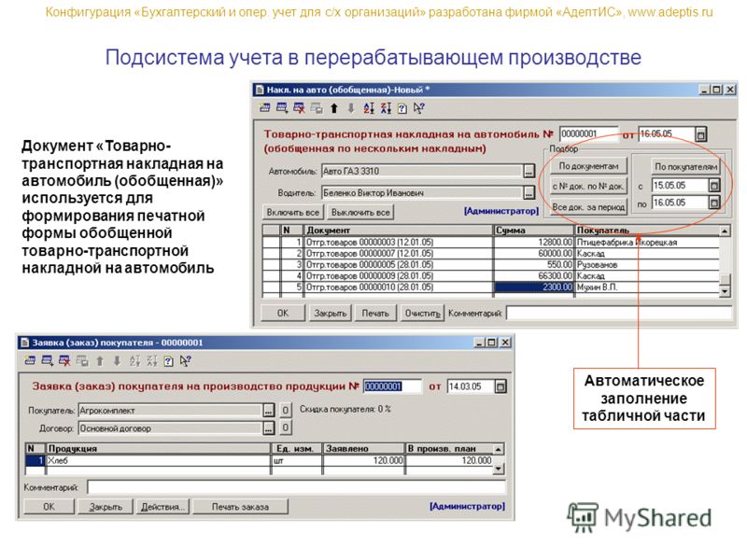Click the Автомобиль field Авто ГАЗ 3310

pos(422,171)
